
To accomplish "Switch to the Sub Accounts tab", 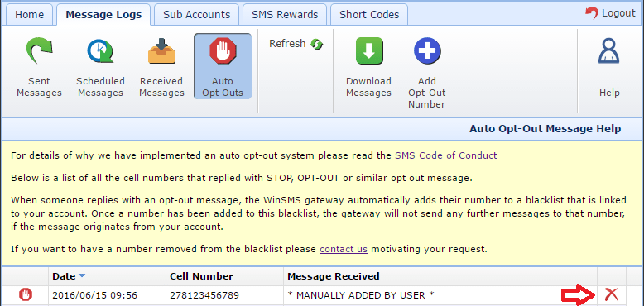I will tap(196, 15).
